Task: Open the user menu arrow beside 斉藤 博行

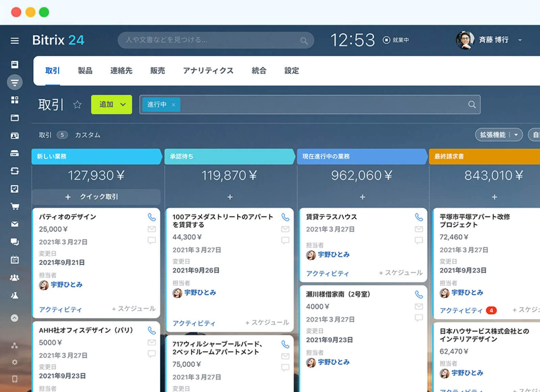Action: [520, 40]
